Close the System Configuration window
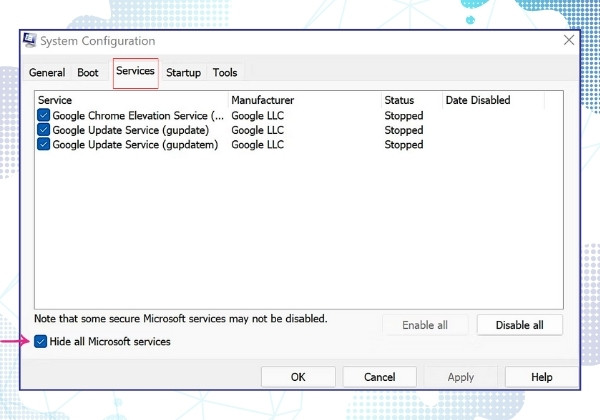The image size is (600, 420). 569,40
